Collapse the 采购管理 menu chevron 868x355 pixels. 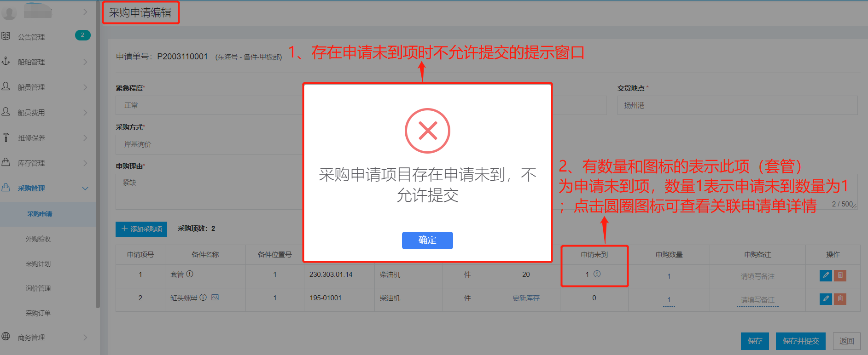pos(85,189)
